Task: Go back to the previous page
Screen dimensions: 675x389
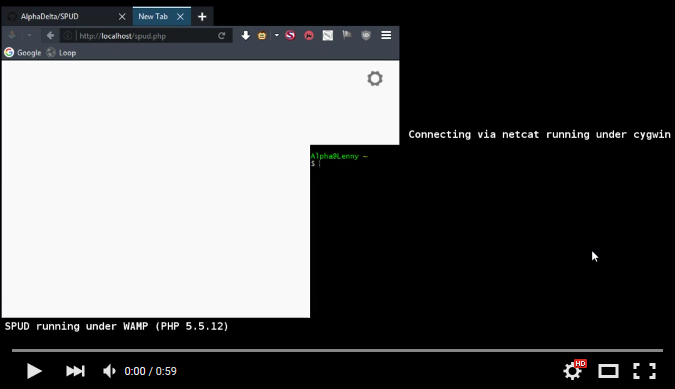Action: (50, 36)
